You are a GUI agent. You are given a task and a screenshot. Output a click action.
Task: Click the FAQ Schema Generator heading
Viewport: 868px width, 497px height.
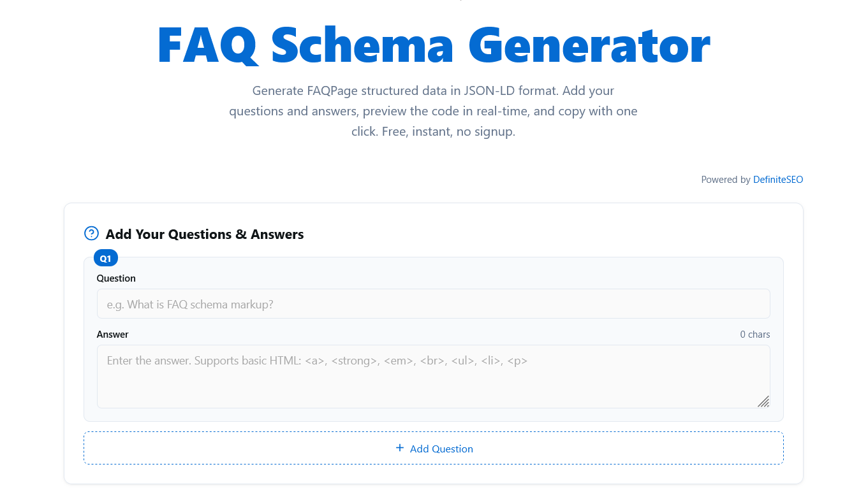pos(434,45)
